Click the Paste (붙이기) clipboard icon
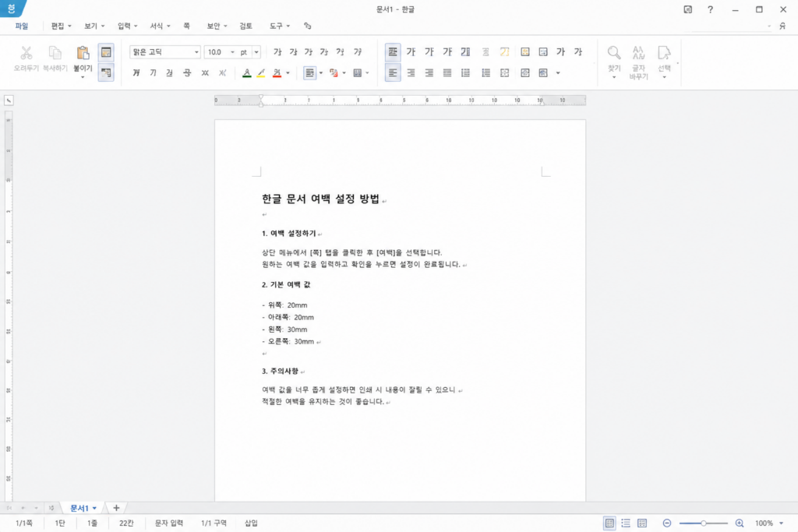 coord(83,53)
